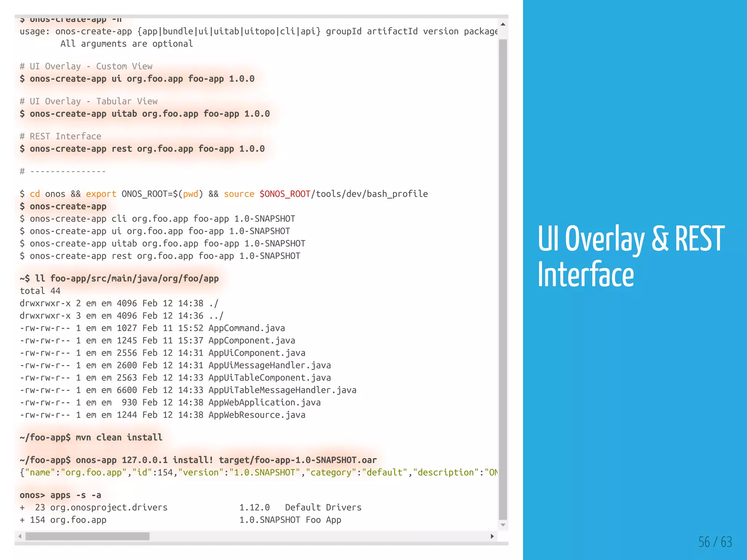The width and height of the screenshot is (747, 560).
Task: Click the AppUiTableComponent.java file row
Action: pyautogui.click(x=175, y=378)
